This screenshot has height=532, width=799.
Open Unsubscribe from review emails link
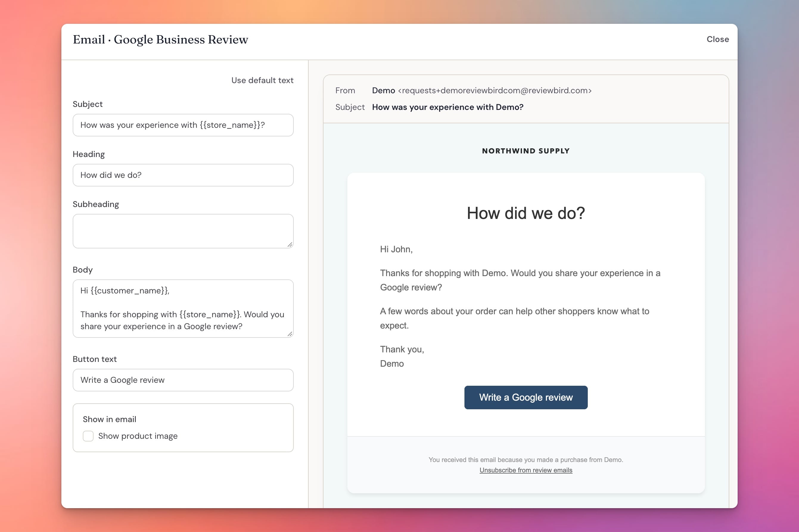pos(526,470)
